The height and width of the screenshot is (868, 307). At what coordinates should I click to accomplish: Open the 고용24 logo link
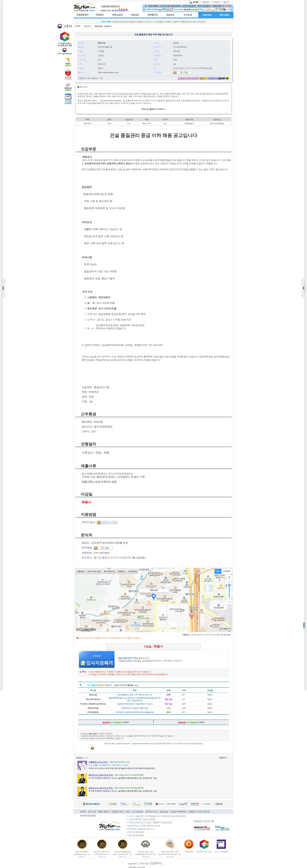coord(64,26)
